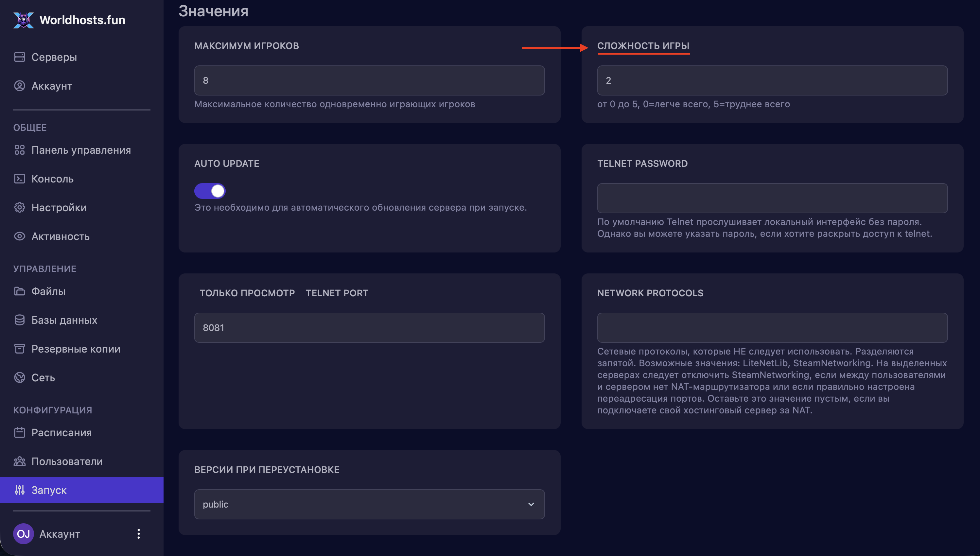Click the Консоль terminal icon
Screen dimensions: 980x556
pyautogui.click(x=20, y=179)
